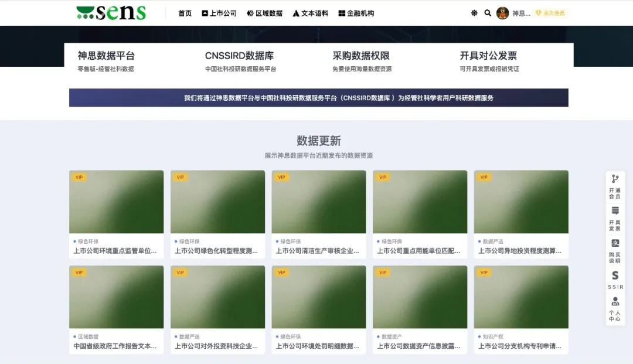
Task: Click title 上市公司数据资产信息披露...
Action: coord(418,346)
